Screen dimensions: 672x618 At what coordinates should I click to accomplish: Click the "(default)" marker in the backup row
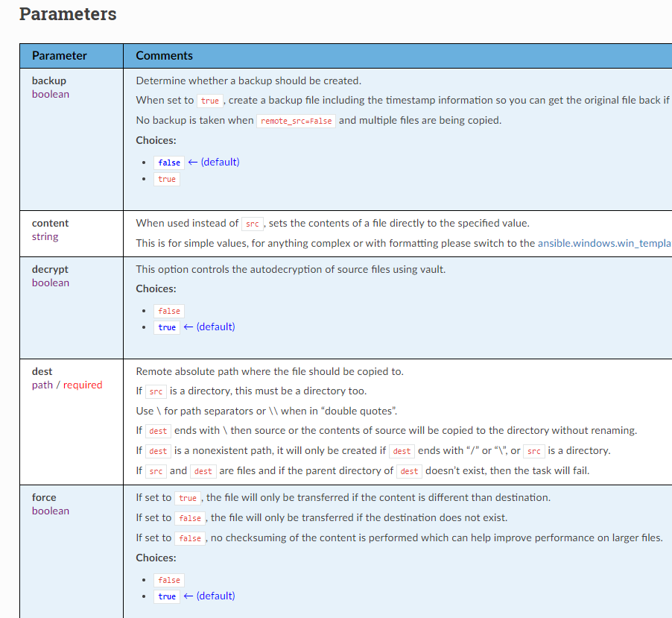pos(221,162)
